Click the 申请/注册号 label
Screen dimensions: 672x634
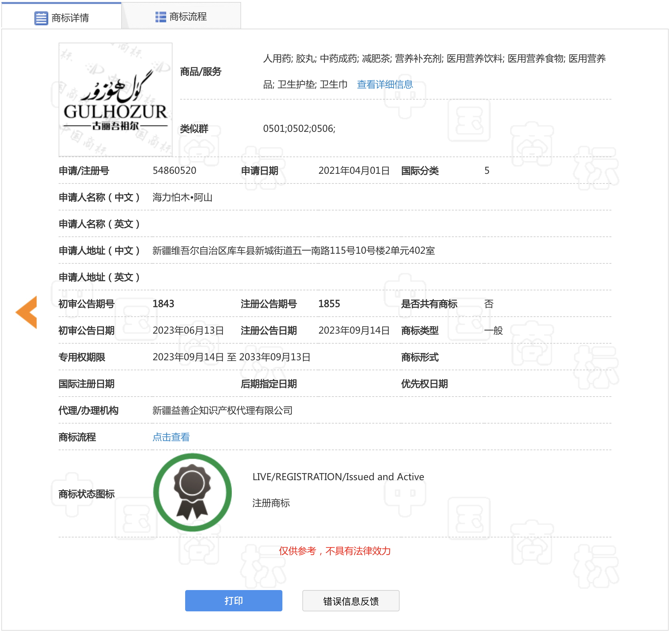coord(84,171)
